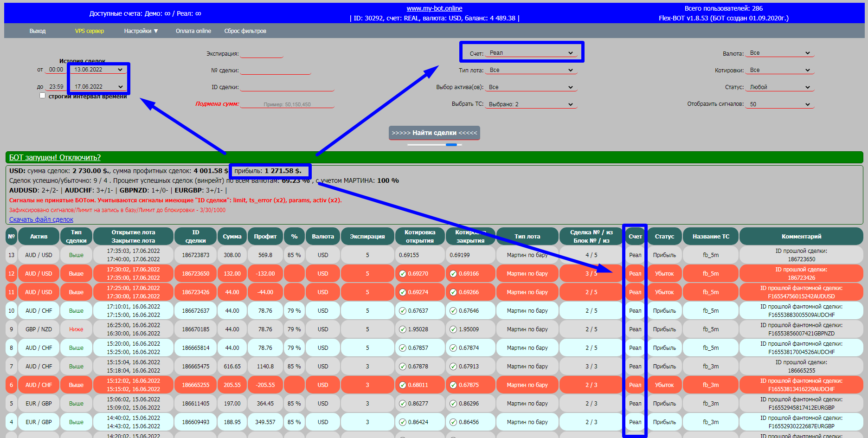The image size is (868, 438).
Task: Click the Статус column header
Action: point(664,236)
